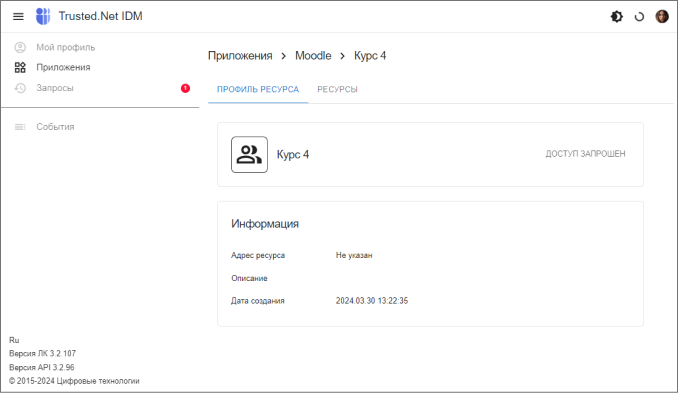Click the Курс 4 group resource icon
This screenshot has width=678, height=393.
(x=249, y=155)
